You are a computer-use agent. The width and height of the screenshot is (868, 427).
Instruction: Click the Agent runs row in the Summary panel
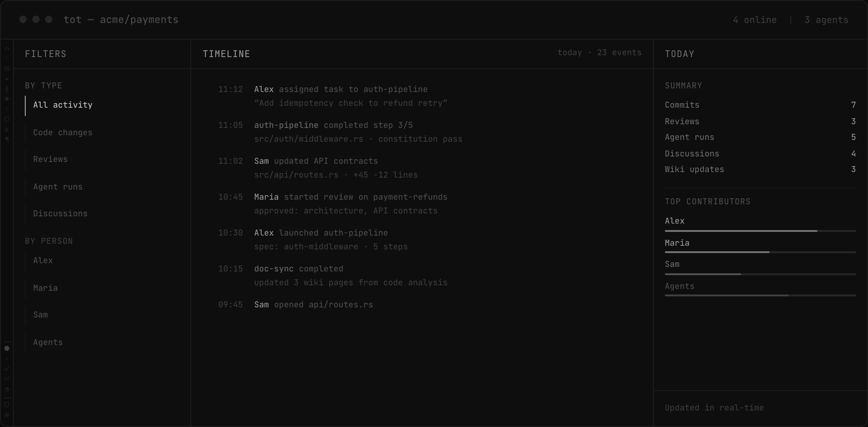[760, 138]
